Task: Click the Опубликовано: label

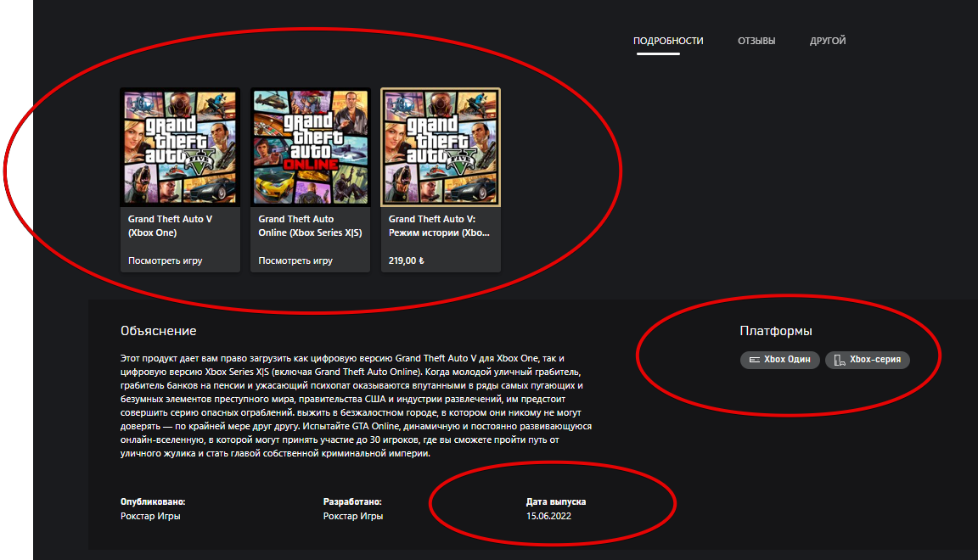Action: click(153, 502)
